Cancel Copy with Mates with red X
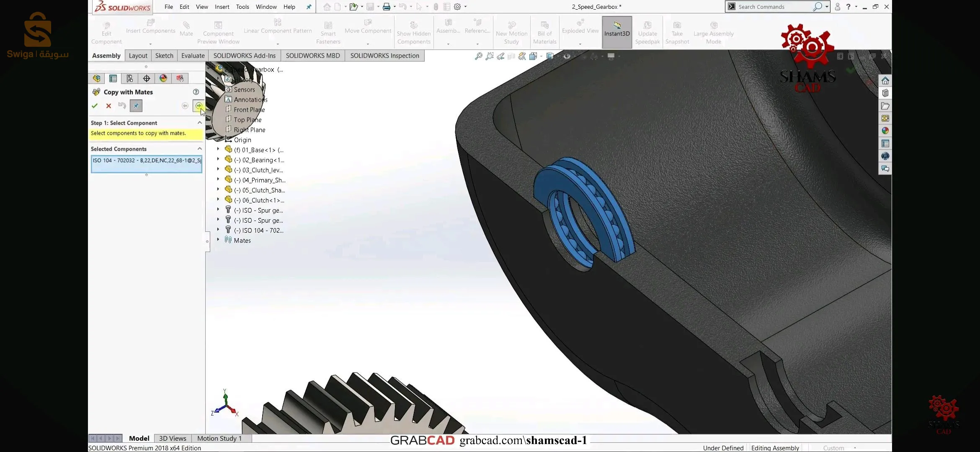The width and height of the screenshot is (980, 452). pyautogui.click(x=108, y=105)
